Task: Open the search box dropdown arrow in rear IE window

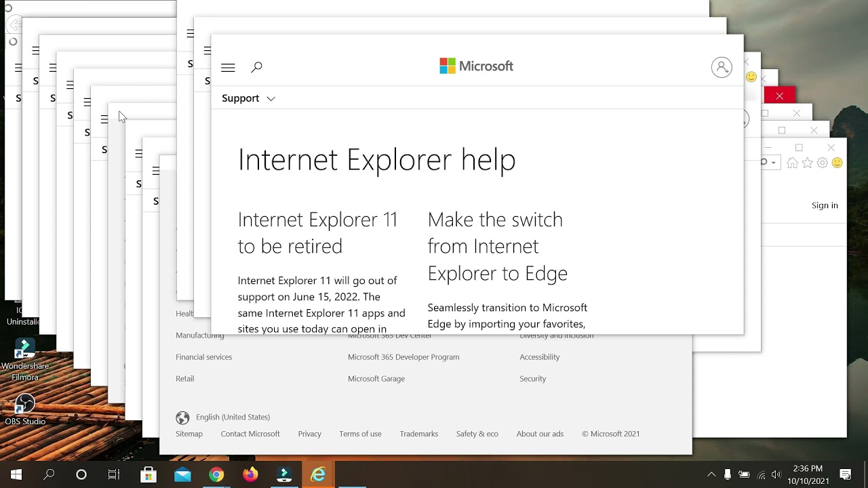Action: tap(774, 163)
